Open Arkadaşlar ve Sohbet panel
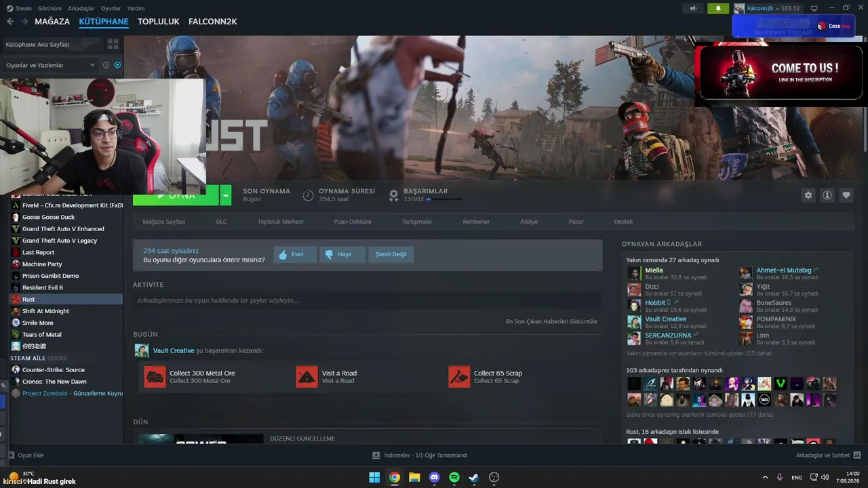 coord(828,455)
